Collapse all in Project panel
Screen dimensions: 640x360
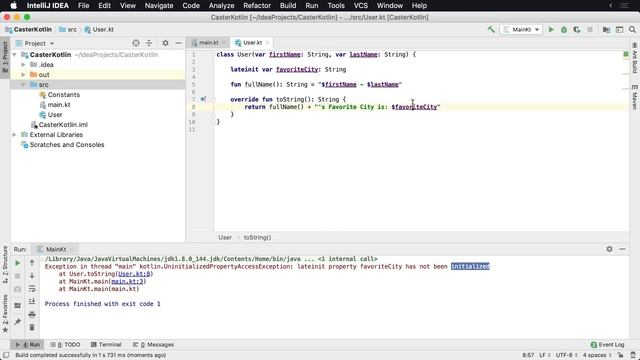pos(149,43)
